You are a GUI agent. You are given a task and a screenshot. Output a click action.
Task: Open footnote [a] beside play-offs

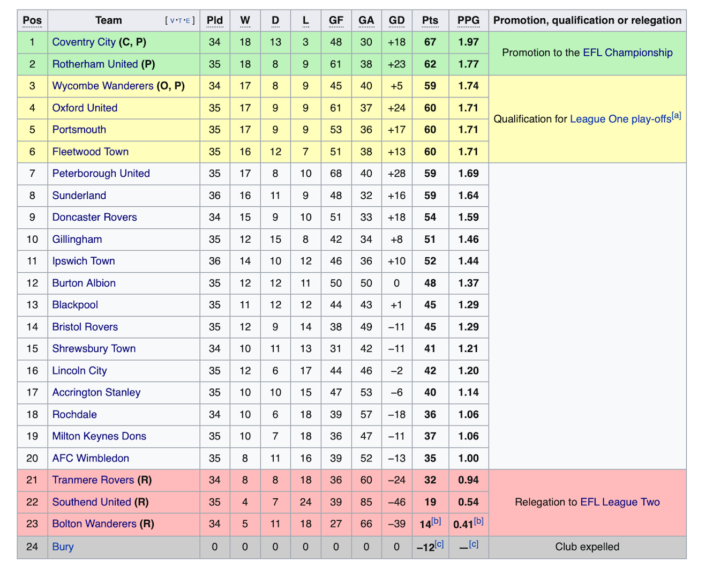pyautogui.click(x=677, y=115)
